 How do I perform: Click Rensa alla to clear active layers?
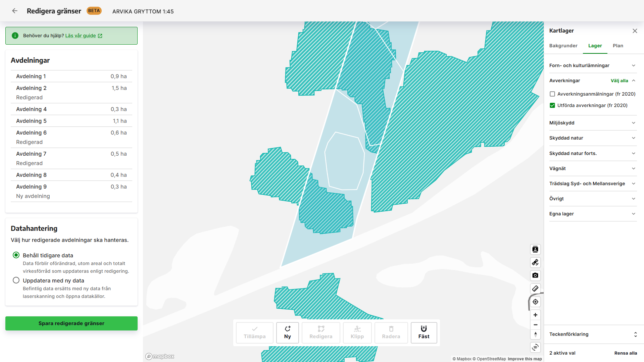[626, 353]
